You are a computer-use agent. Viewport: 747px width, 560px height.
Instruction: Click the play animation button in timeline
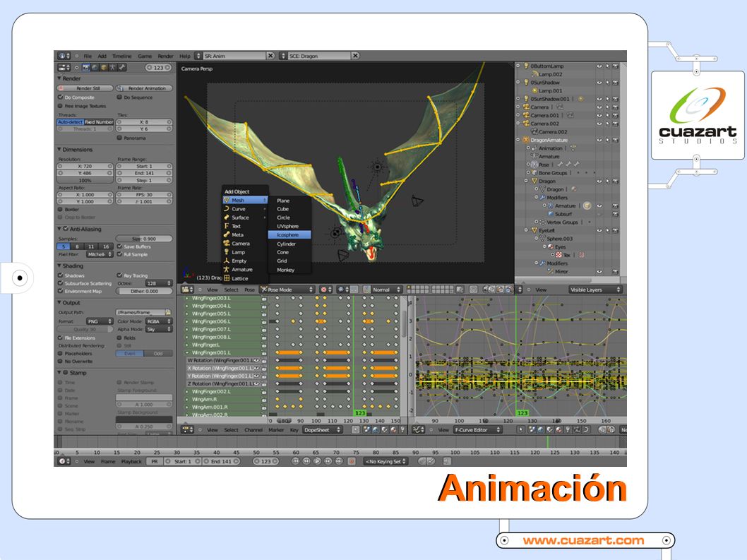coord(317,461)
